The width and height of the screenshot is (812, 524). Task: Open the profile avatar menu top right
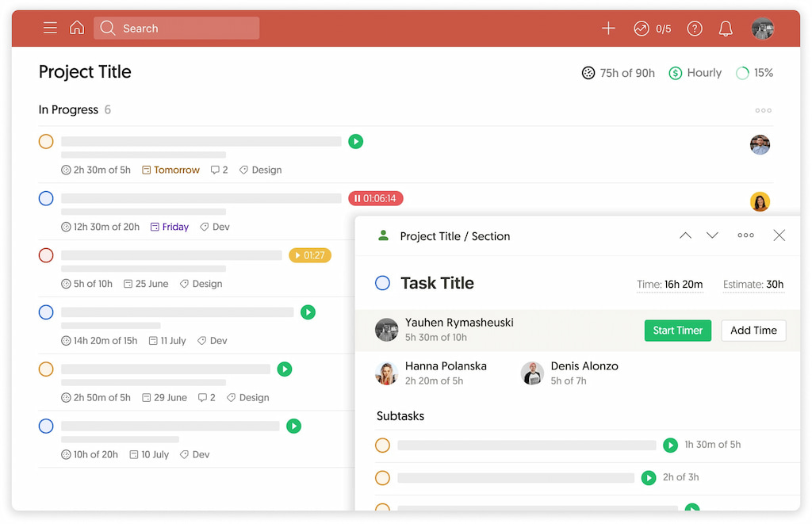[x=762, y=28]
